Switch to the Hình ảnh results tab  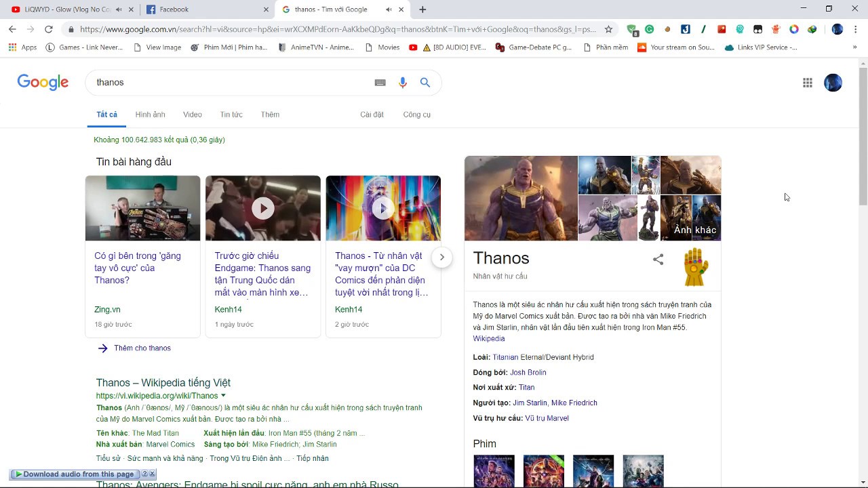pos(150,115)
